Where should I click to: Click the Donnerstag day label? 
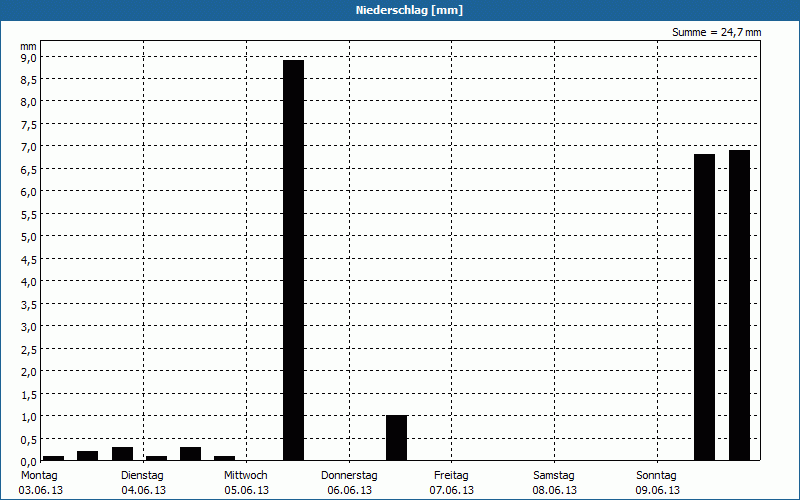tap(349, 475)
